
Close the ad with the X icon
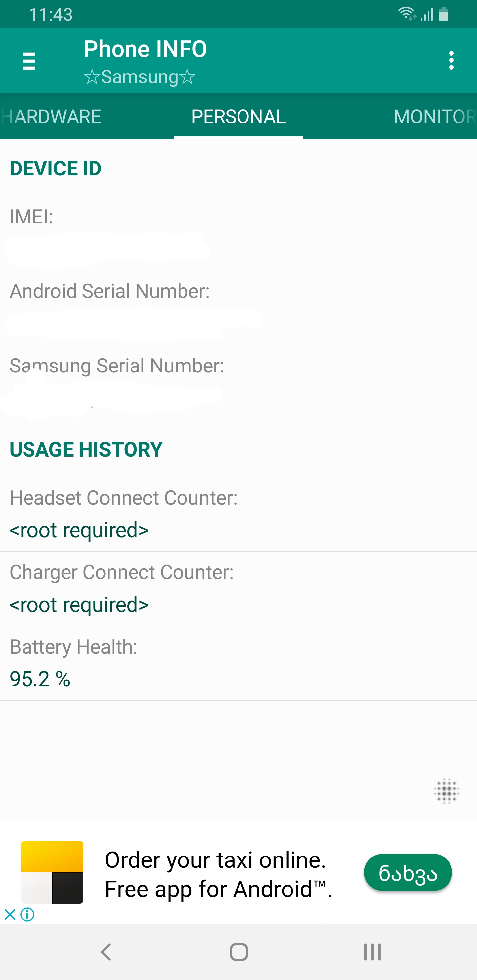(x=10, y=914)
